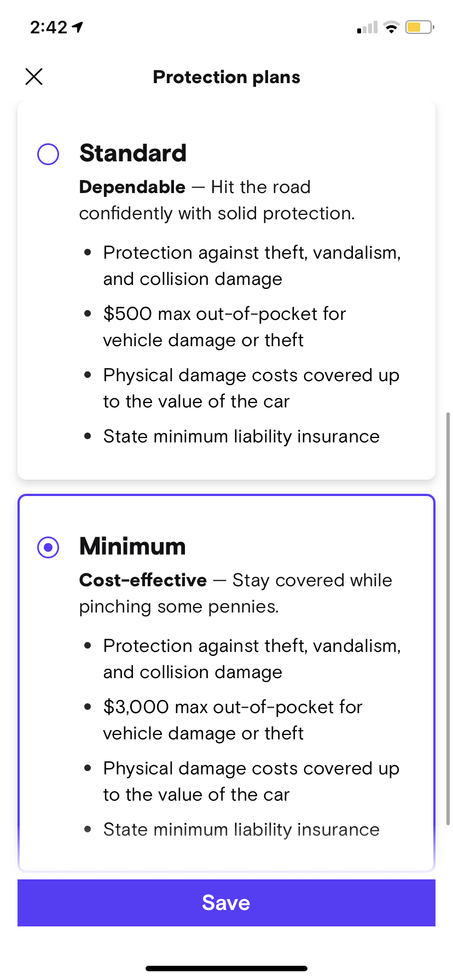Screen dimensions: 453x980
Task: Click the $3,000 max out-of-pocket bullet
Action: (x=233, y=720)
